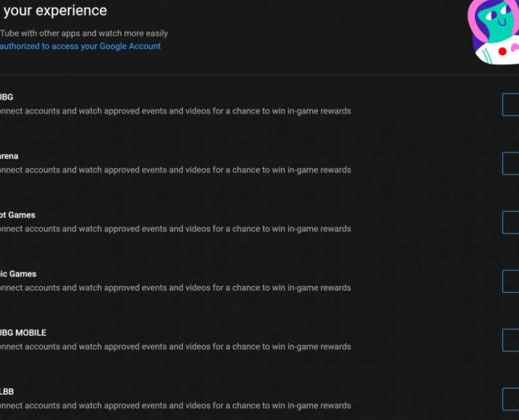
Task: Select the Garena title text
Action: 9,156
